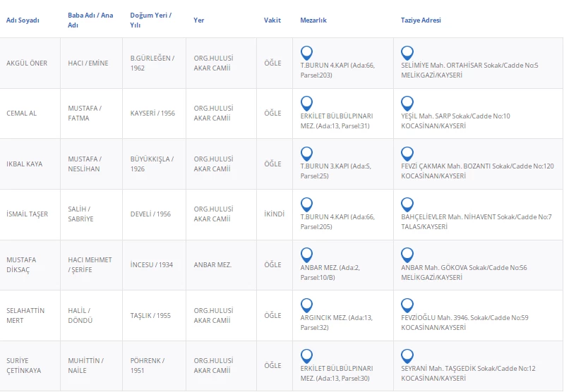
Task: Click the Vakit column header
Action: click(x=272, y=20)
